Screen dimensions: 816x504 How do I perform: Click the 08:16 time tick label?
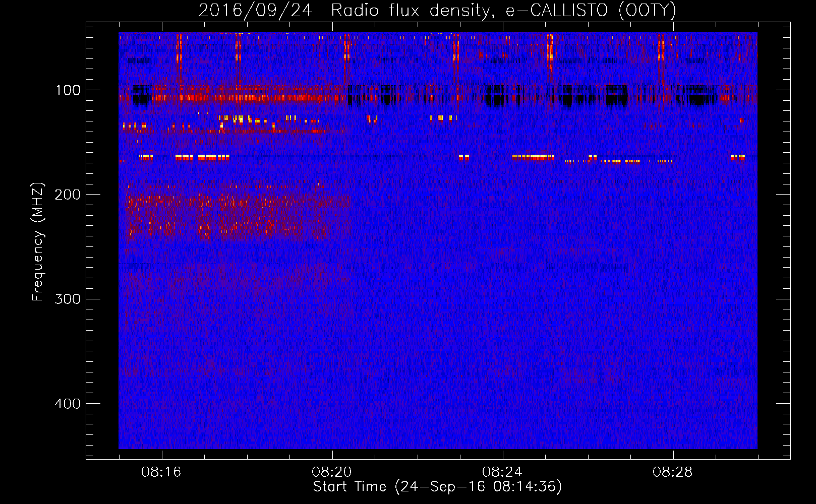pyautogui.click(x=161, y=472)
